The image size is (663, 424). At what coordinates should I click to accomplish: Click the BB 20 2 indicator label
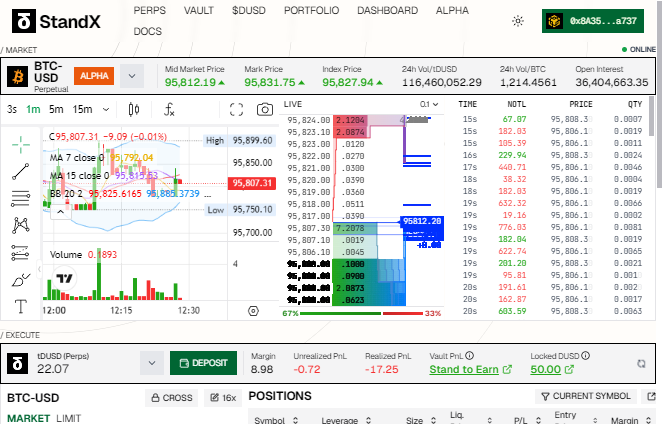tap(66, 194)
